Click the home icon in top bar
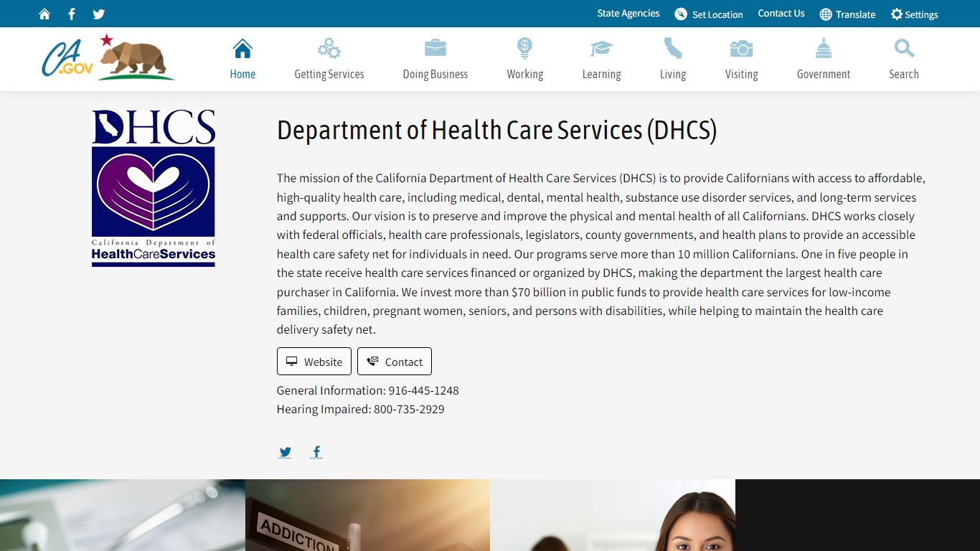Screen dimensions: 980x551 44,14
